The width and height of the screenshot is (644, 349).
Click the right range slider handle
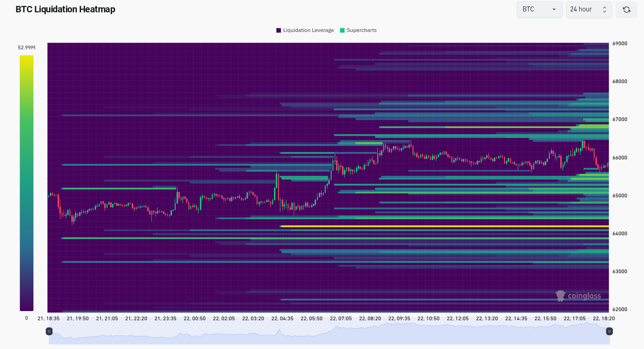tap(609, 331)
